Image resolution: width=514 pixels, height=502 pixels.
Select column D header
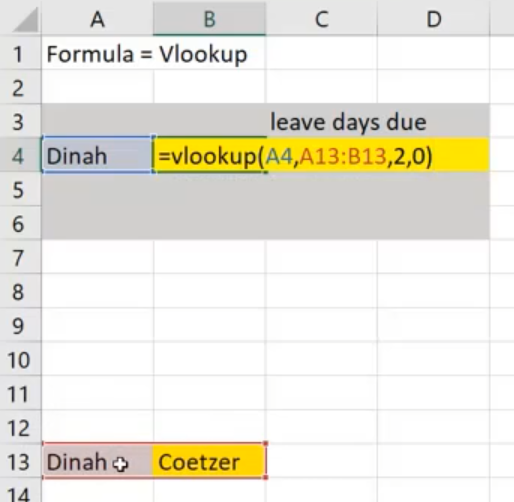coord(434,18)
